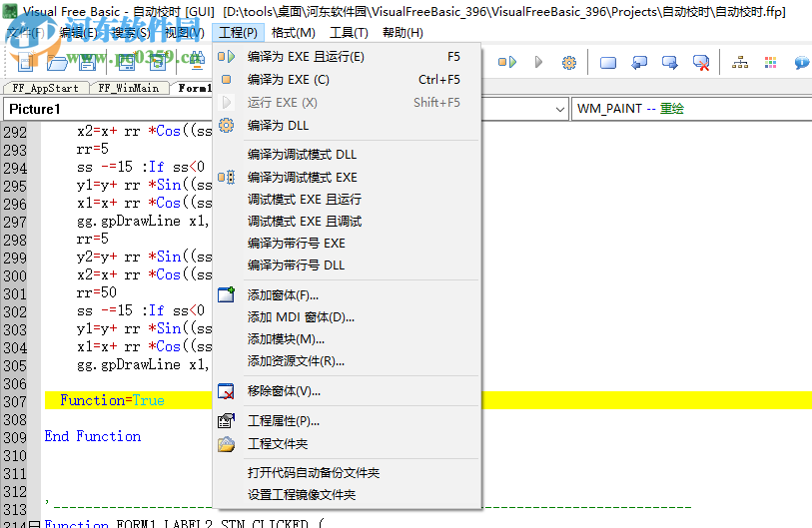This screenshot has height=528, width=812.
Task: Choose 调试模式 EXE 且运行
Action: click(347, 200)
